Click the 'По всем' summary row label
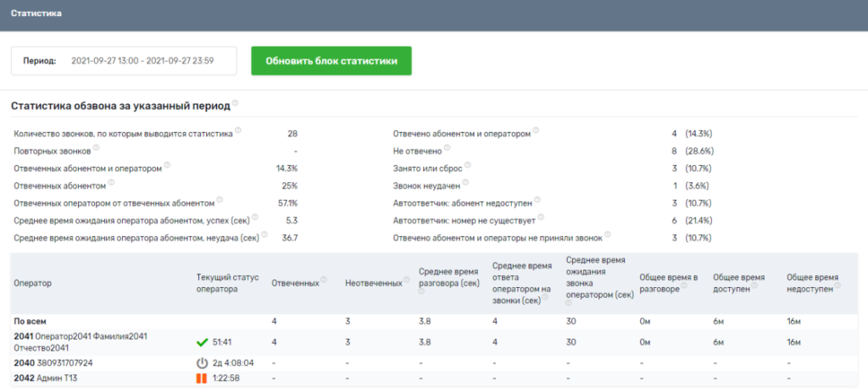 31,321
